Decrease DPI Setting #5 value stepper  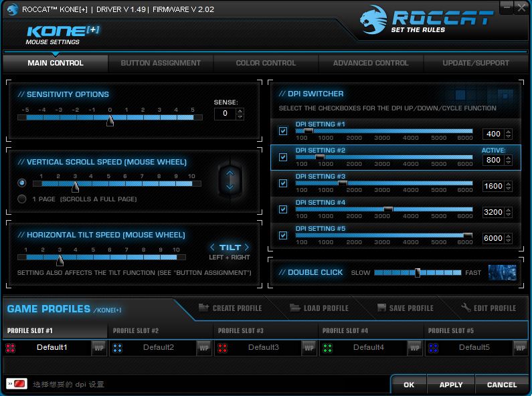point(509,241)
